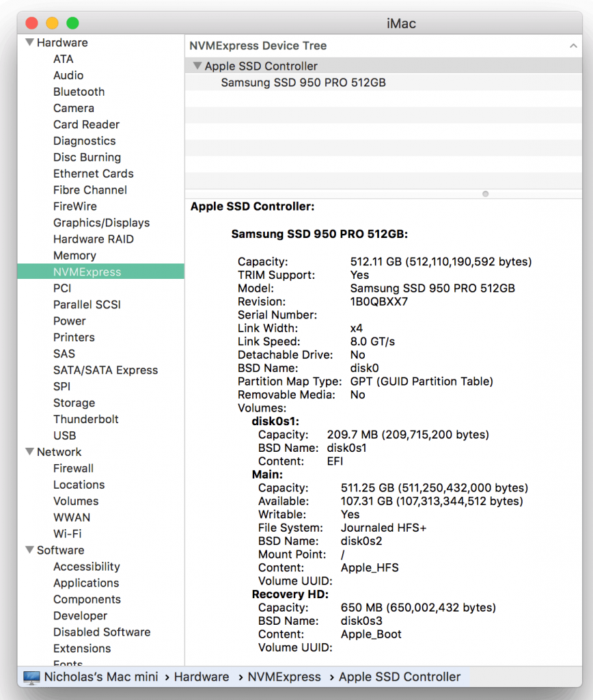
Task: Open Applications under Software
Action: (x=86, y=583)
